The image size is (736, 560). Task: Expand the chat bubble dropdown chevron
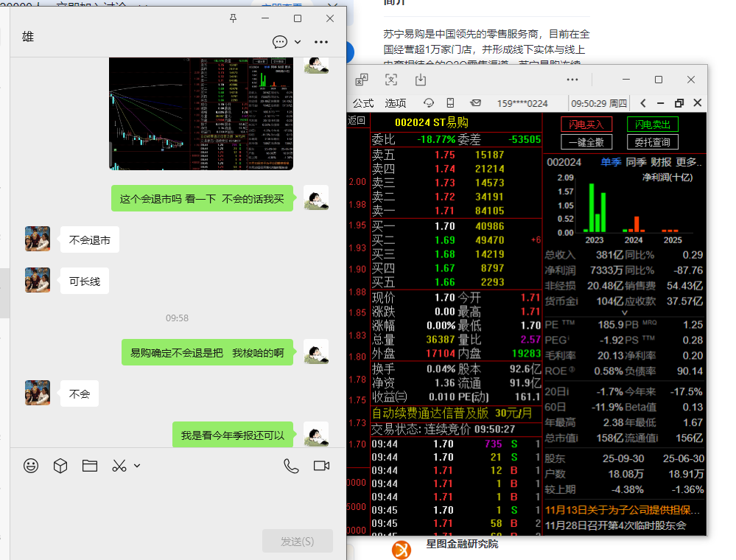tap(298, 42)
